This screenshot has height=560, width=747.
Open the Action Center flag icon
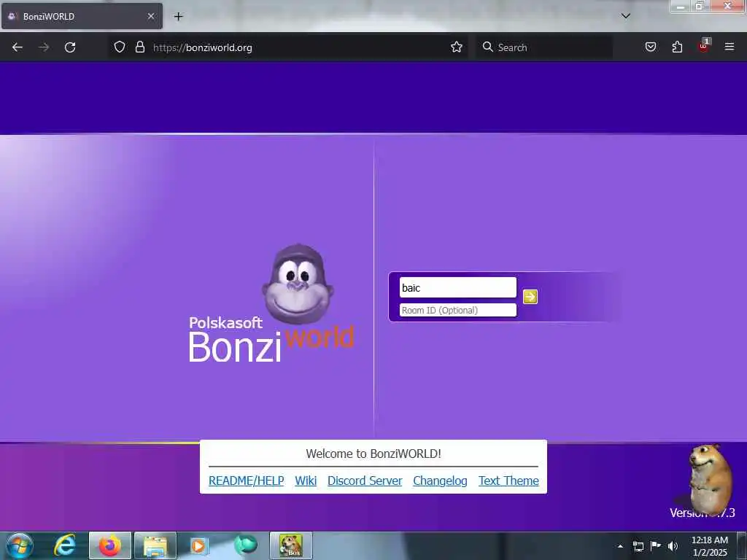[x=656, y=545]
